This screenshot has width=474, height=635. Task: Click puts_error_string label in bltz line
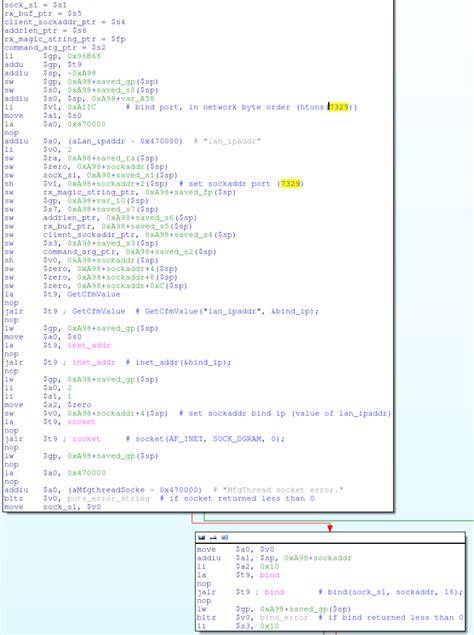coord(108,498)
